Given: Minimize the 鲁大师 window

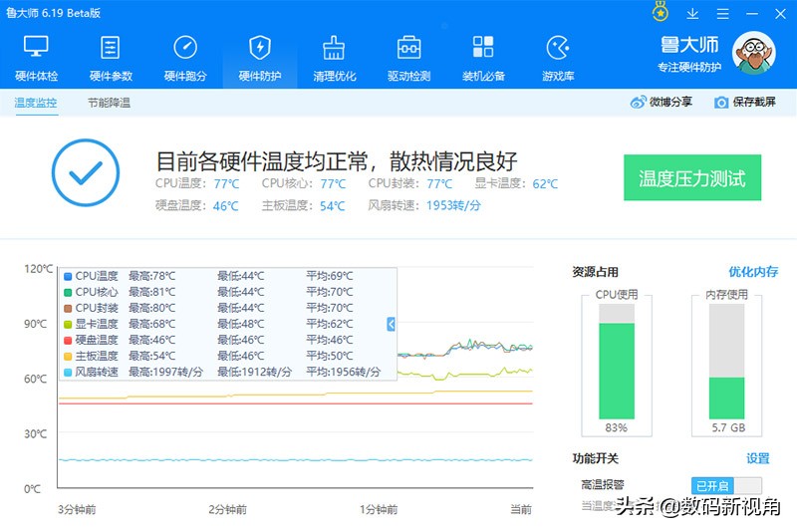Looking at the screenshot, I should 752,14.
